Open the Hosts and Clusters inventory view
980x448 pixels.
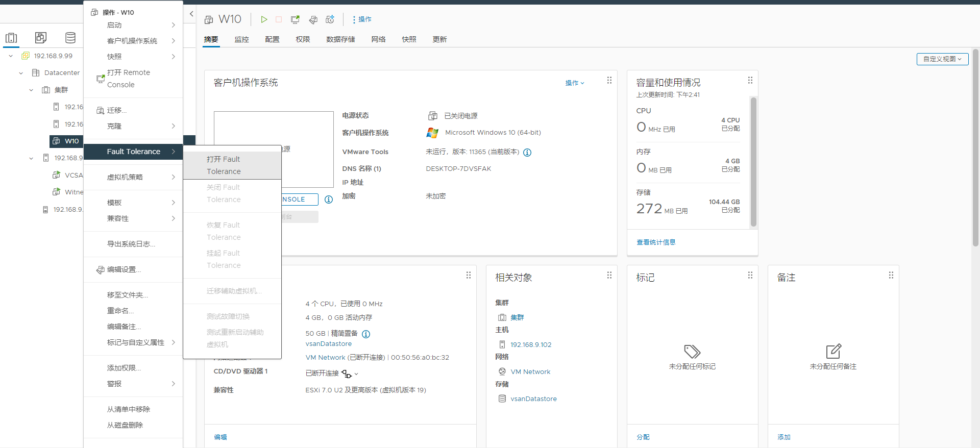(11, 38)
